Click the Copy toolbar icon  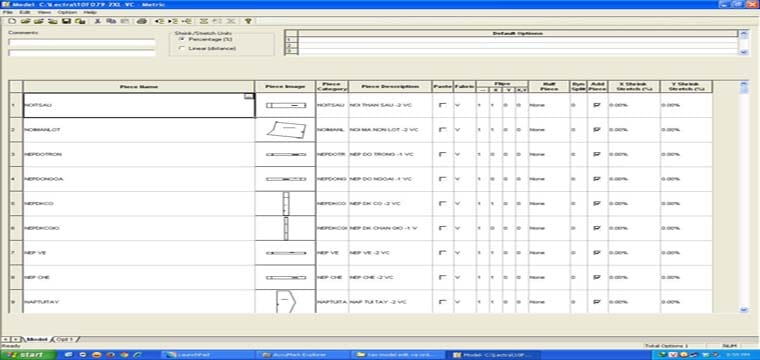(x=111, y=21)
